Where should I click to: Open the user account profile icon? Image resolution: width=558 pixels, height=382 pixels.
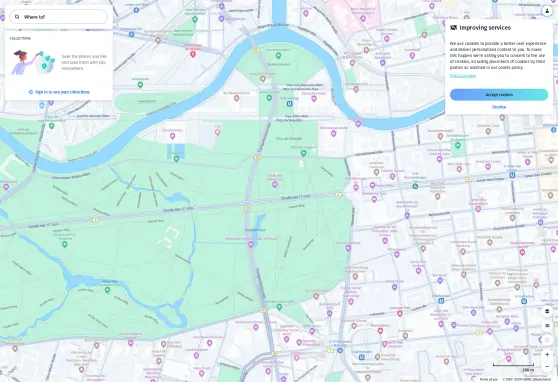[x=547, y=11]
